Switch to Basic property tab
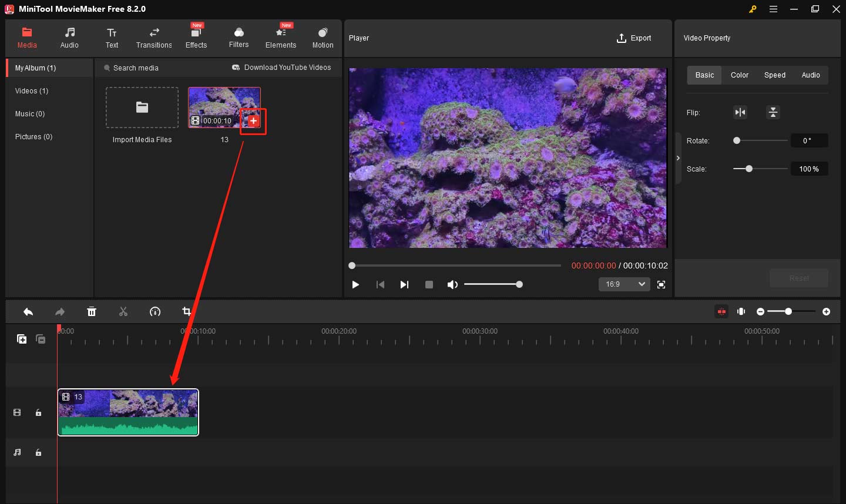This screenshot has width=846, height=504. (x=704, y=75)
